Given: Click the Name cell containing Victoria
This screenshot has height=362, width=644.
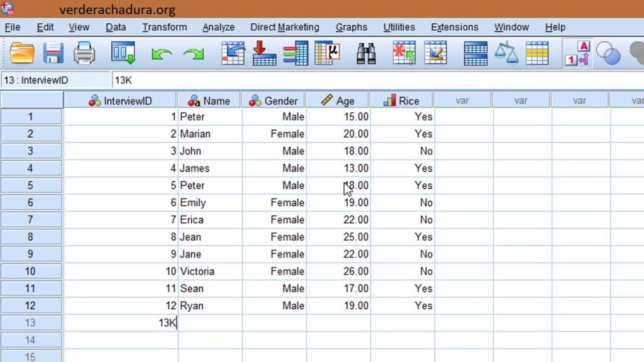Looking at the screenshot, I should pos(210,271).
